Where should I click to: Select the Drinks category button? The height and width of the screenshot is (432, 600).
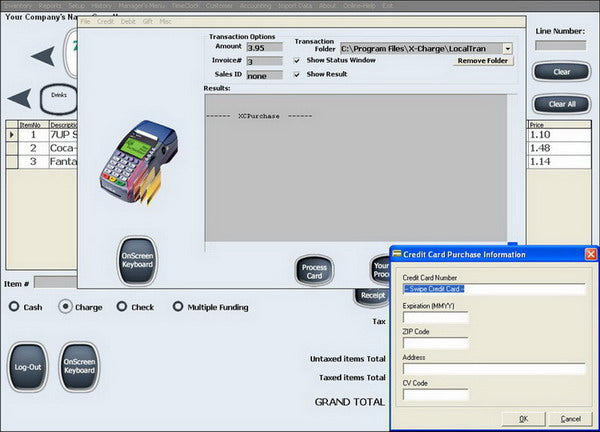pyautogui.click(x=59, y=99)
